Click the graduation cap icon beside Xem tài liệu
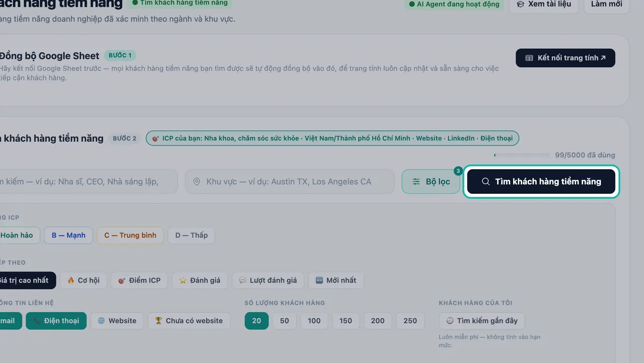Screen dimensions: 644x363 [x=520, y=4]
